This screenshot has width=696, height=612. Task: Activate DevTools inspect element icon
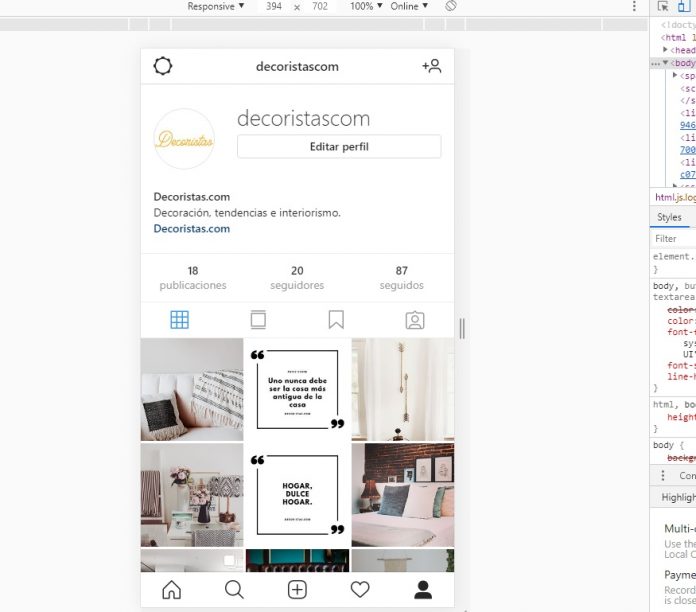(663, 6)
